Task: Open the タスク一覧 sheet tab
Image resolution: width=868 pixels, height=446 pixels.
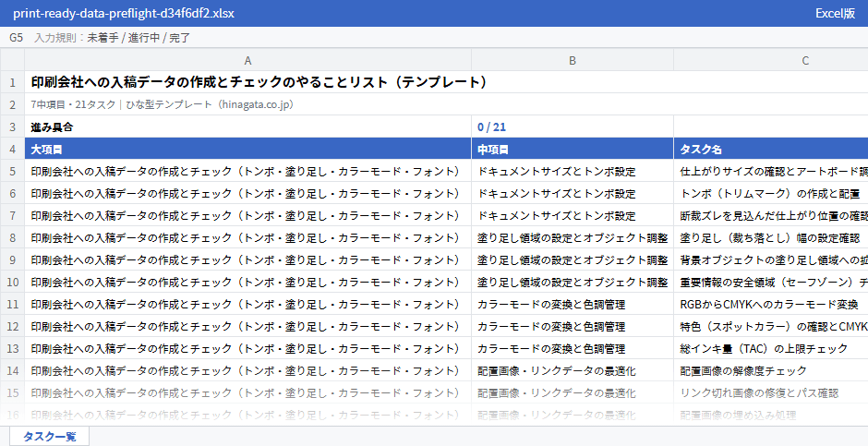Action: (49, 436)
